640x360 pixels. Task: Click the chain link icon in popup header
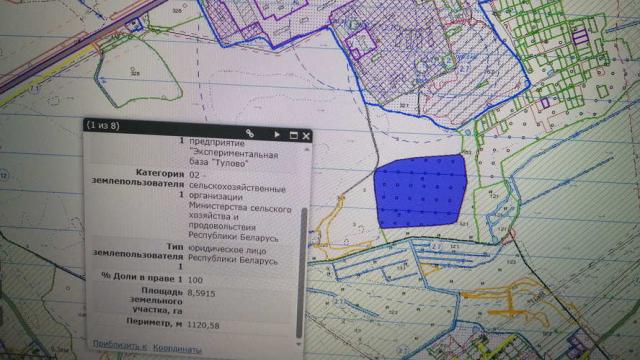click(x=250, y=133)
